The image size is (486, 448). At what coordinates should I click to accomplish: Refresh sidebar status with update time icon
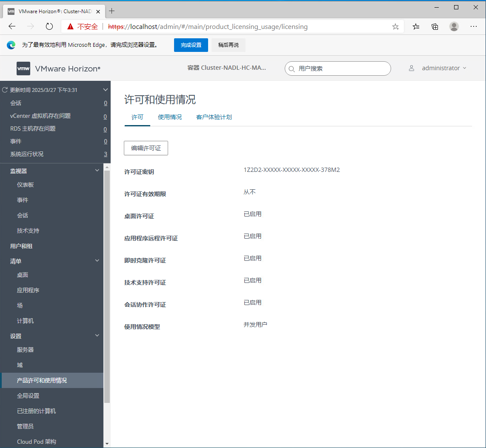tap(5, 90)
